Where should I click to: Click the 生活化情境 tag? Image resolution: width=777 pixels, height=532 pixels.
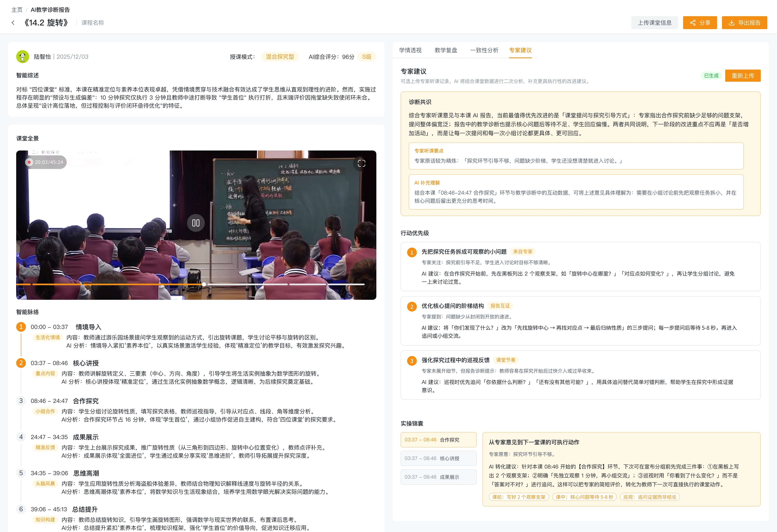click(48, 337)
